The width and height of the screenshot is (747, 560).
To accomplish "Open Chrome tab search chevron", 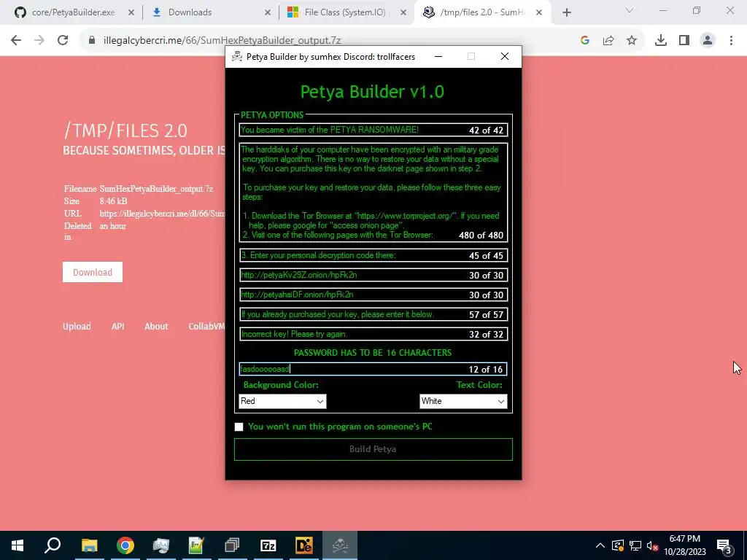I will (x=630, y=10).
